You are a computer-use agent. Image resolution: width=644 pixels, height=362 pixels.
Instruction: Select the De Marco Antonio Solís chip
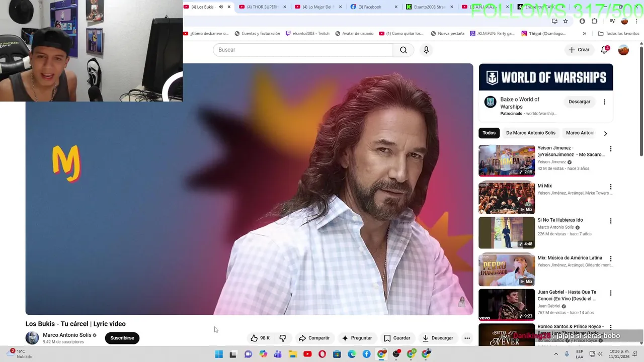(x=531, y=133)
